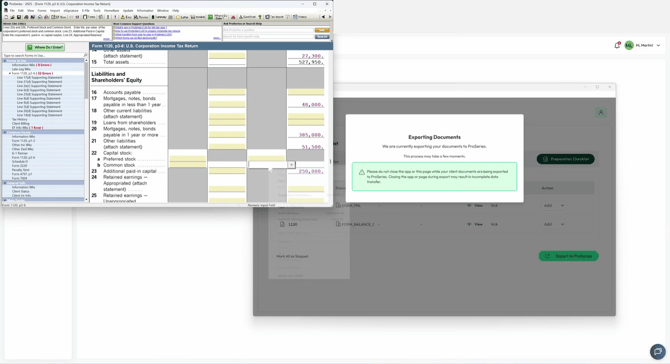Open the Information menu

145,11
